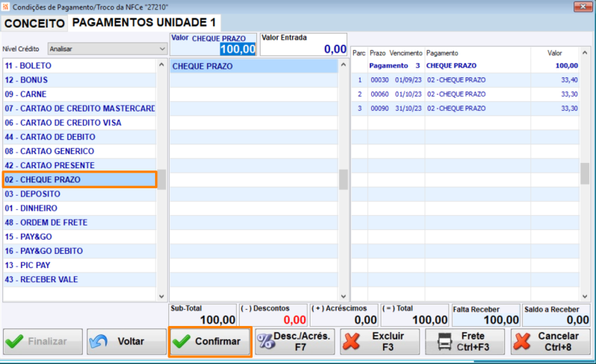Image resolution: width=596 pixels, height=364 pixels.
Task: Click the Desc./Acrés. F7 button label
Action: 302,341
